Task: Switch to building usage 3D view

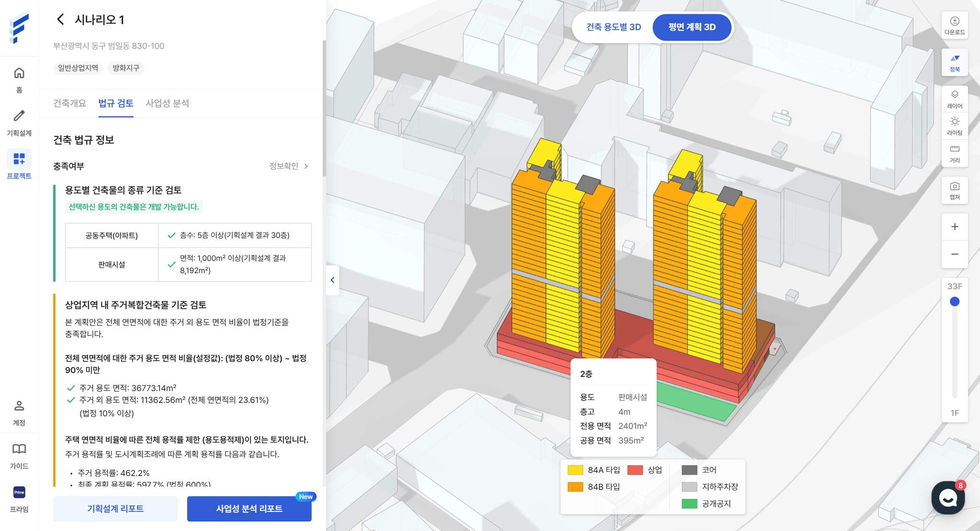Action: coord(613,27)
